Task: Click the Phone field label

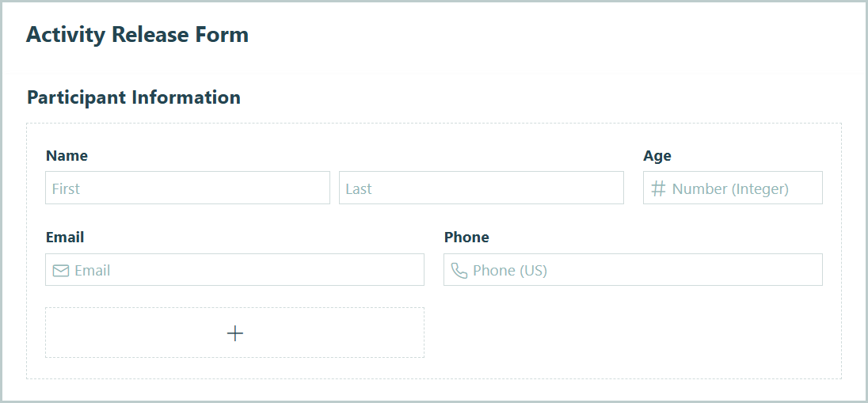Action: [466, 238]
